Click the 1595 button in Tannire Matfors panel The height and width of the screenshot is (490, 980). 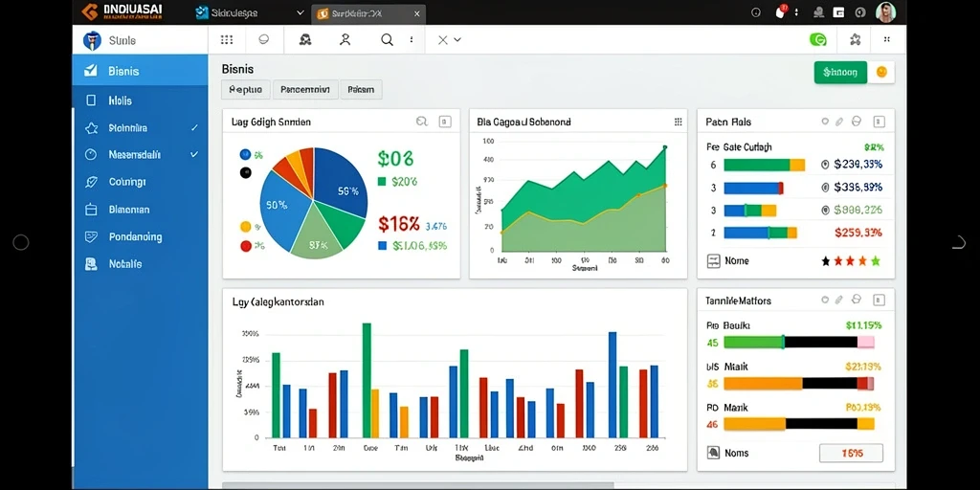pos(851,453)
